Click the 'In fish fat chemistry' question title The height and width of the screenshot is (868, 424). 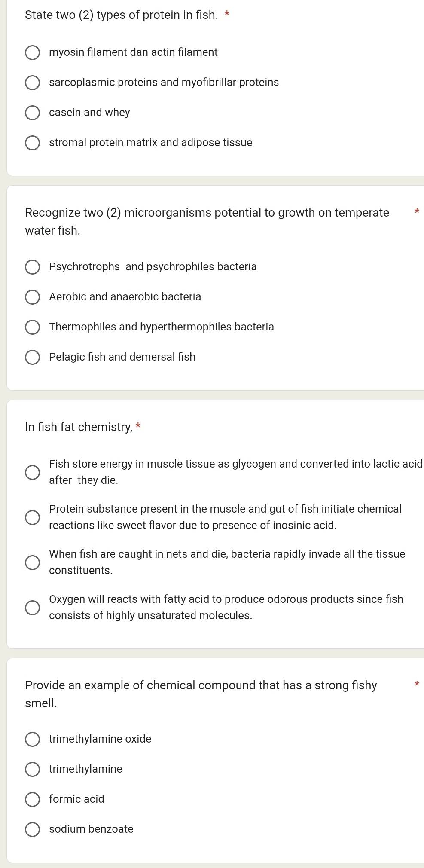79,427
